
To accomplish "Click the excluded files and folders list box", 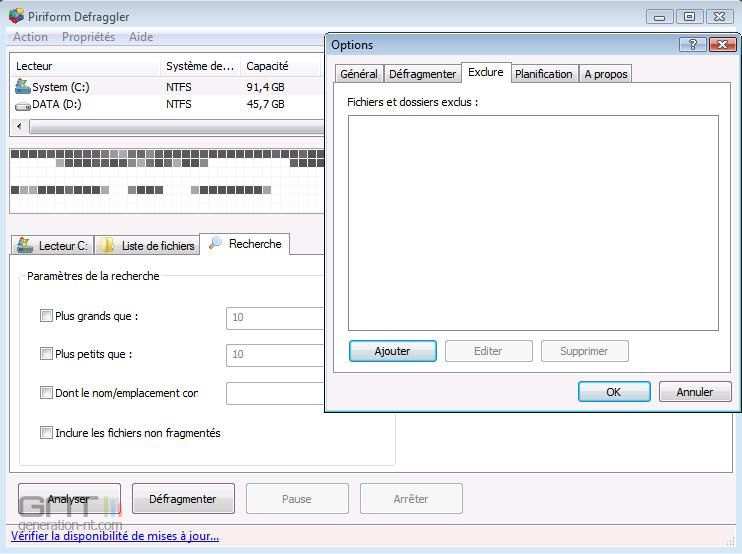I will [533, 223].
